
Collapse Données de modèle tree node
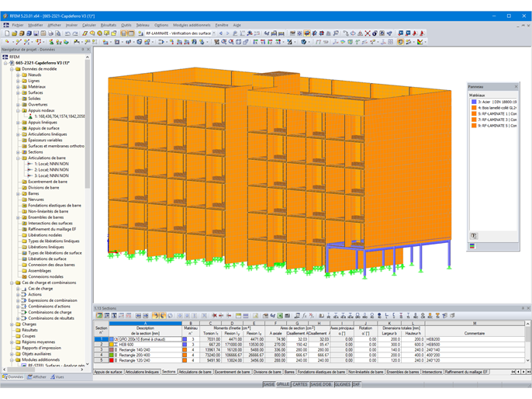(x=12, y=69)
